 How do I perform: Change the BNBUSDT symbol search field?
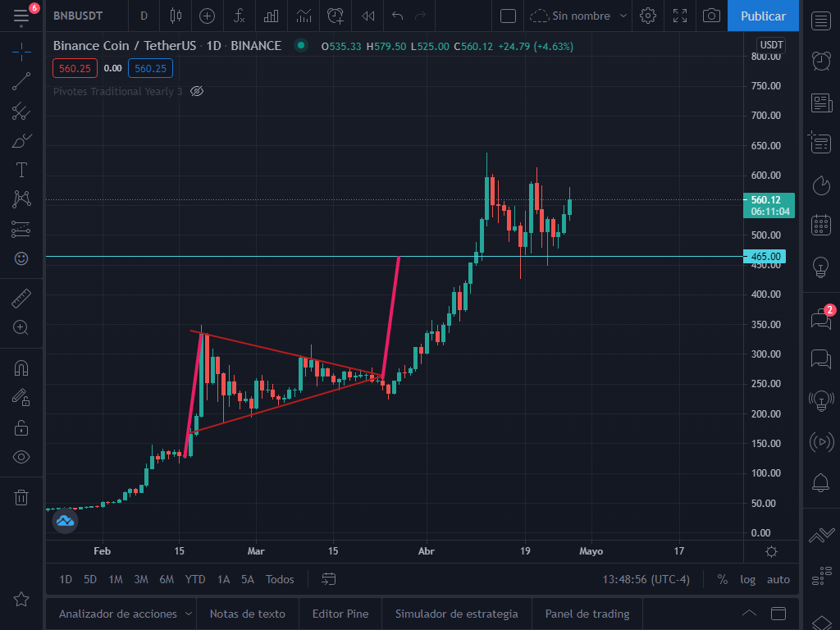coord(78,16)
